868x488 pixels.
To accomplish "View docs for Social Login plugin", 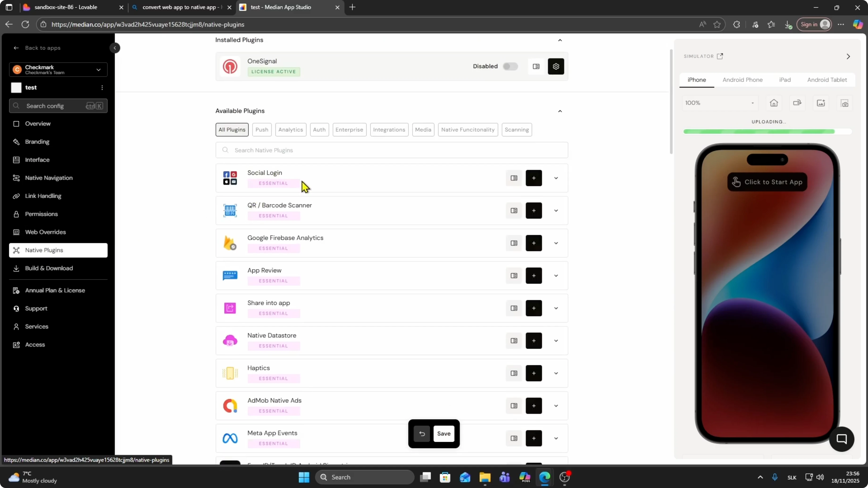I will (x=514, y=178).
